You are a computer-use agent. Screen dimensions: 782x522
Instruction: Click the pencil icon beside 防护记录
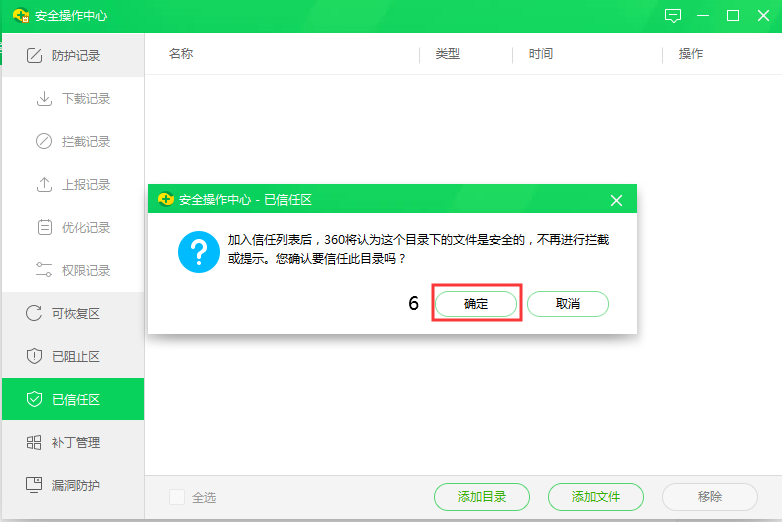(34, 55)
